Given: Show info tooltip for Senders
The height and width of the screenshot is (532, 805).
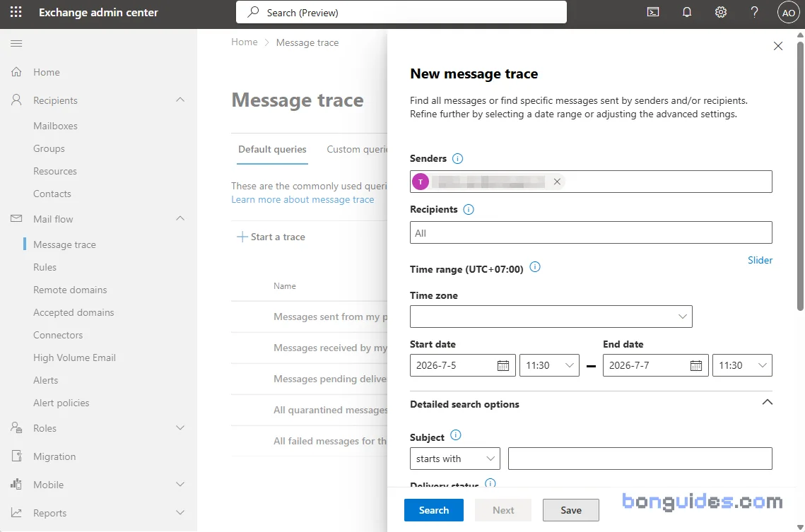Looking at the screenshot, I should pyautogui.click(x=457, y=158).
